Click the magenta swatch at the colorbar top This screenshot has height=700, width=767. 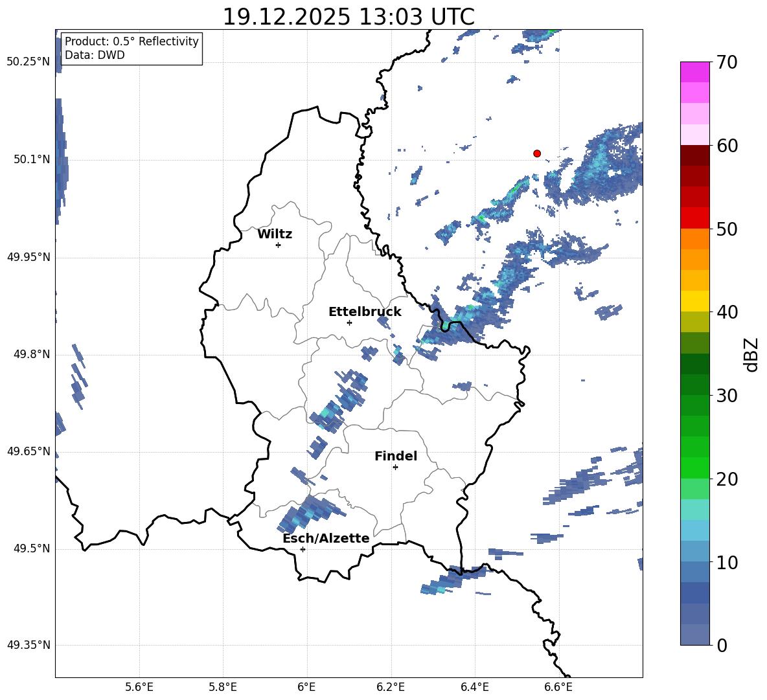[x=694, y=72]
